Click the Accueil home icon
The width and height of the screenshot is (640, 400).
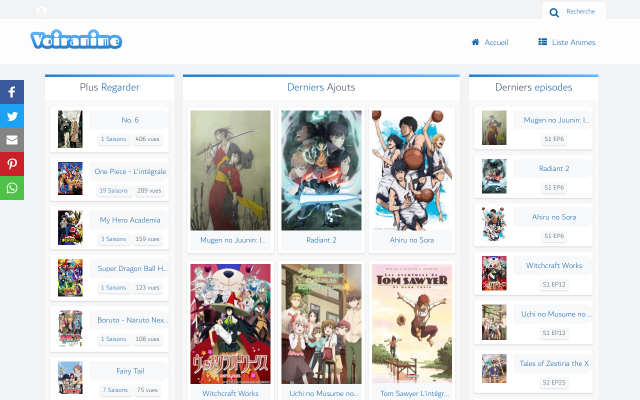click(x=475, y=42)
